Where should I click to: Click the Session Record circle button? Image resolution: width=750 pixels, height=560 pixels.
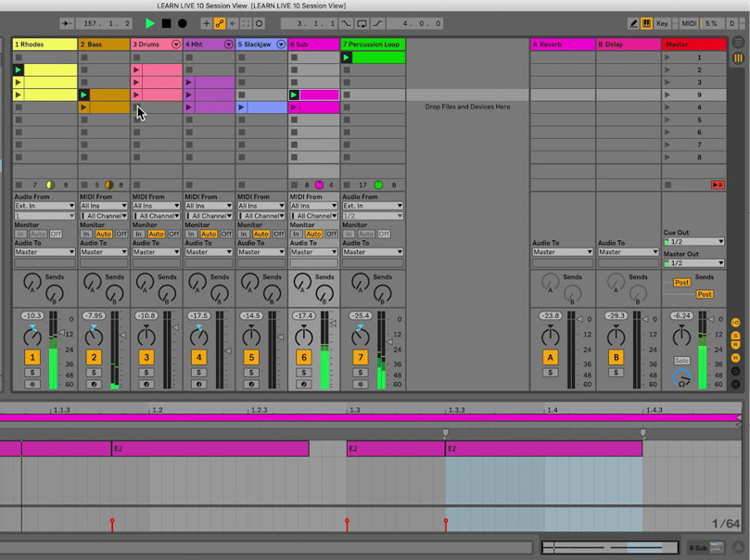point(259,23)
